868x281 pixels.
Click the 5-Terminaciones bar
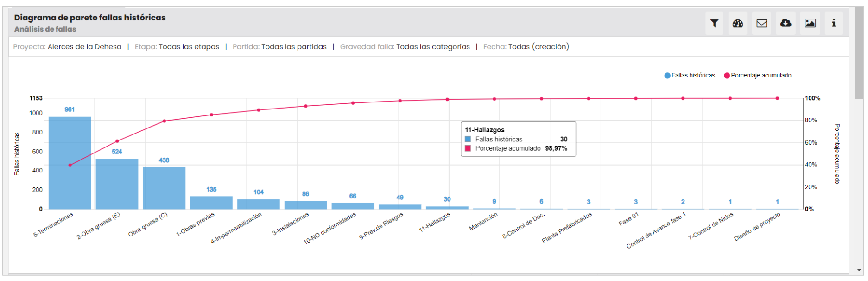tap(70, 163)
